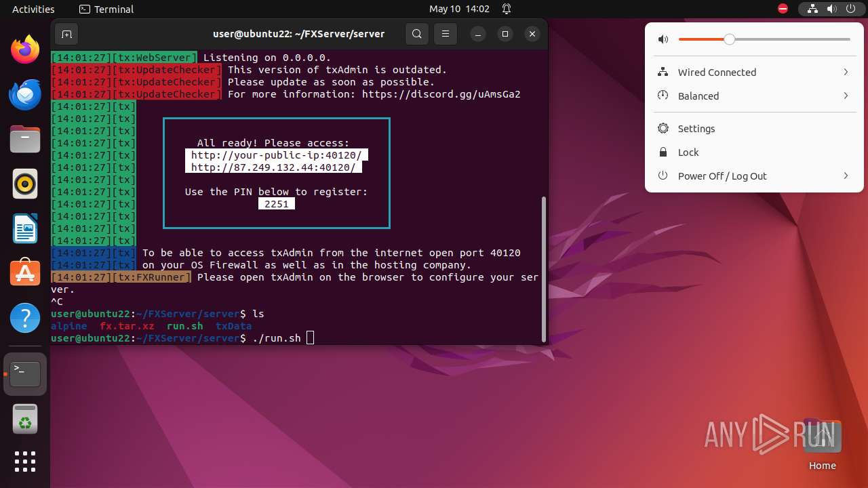Click the http://87.249.132.44:40120/ link
Screen dimensions: 868x488
(x=273, y=167)
